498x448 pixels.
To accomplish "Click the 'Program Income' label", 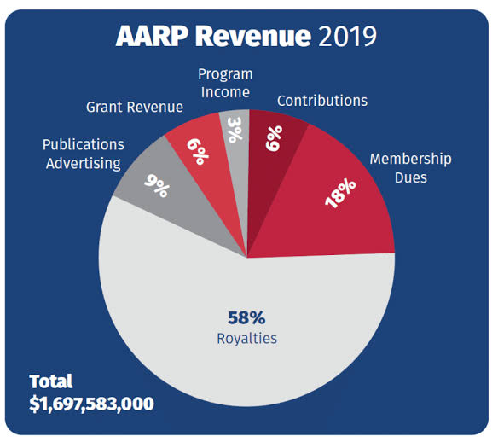I will click(225, 83).
